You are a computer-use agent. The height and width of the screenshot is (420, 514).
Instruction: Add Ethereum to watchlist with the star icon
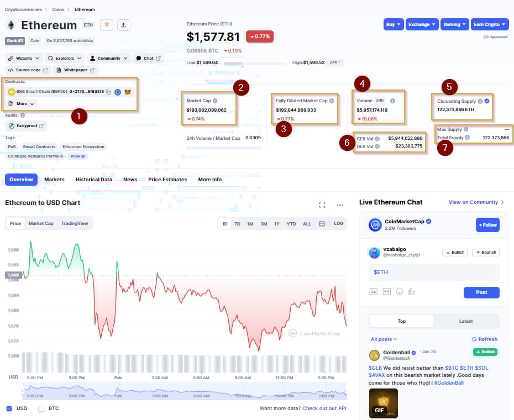(x=107, y=25)
